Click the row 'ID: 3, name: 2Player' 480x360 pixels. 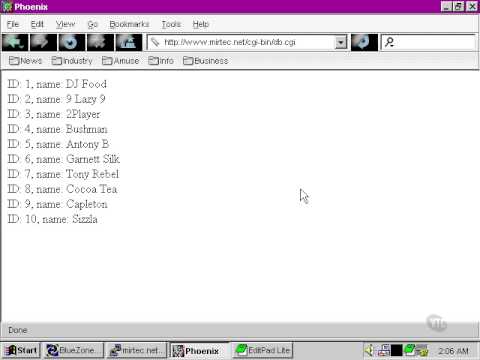(54, 114)
